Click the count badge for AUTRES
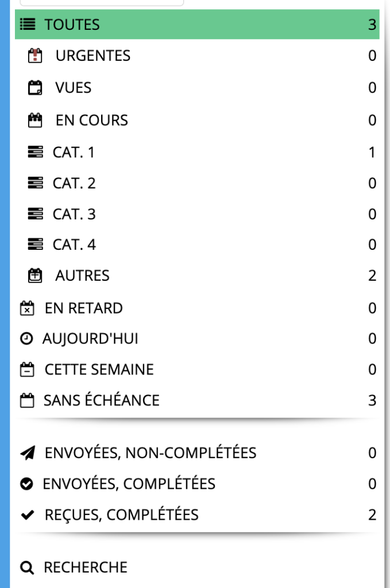Screen dimensions: 390x588 click(x=372, y=276)
